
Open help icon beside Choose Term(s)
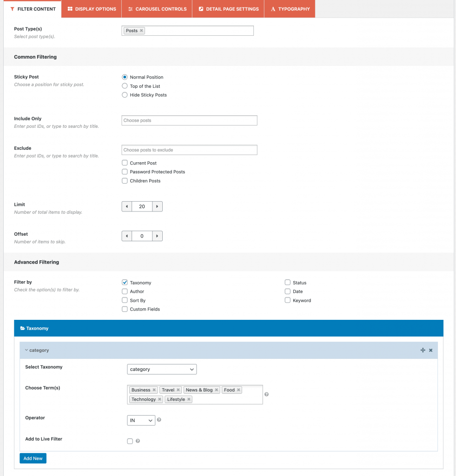(x=266, y=394)
